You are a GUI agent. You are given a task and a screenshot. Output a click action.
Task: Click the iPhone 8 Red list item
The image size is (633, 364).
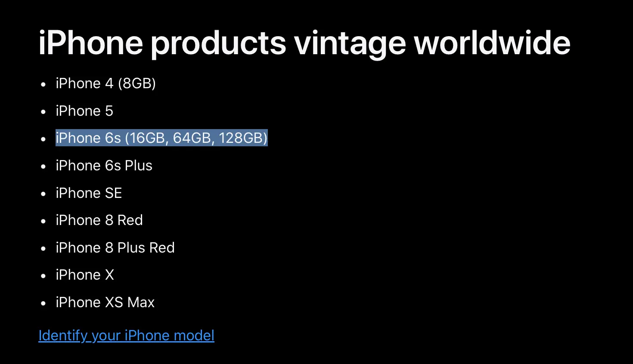pos(99,220)
